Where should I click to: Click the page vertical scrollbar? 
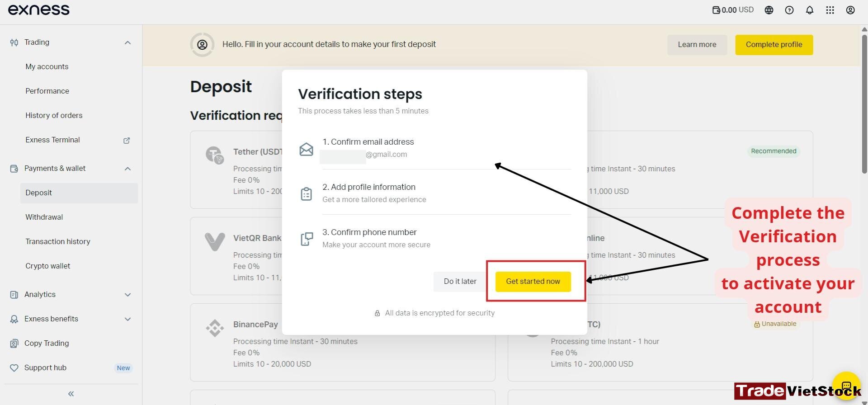pyautogui.click(x=864, y=104)
